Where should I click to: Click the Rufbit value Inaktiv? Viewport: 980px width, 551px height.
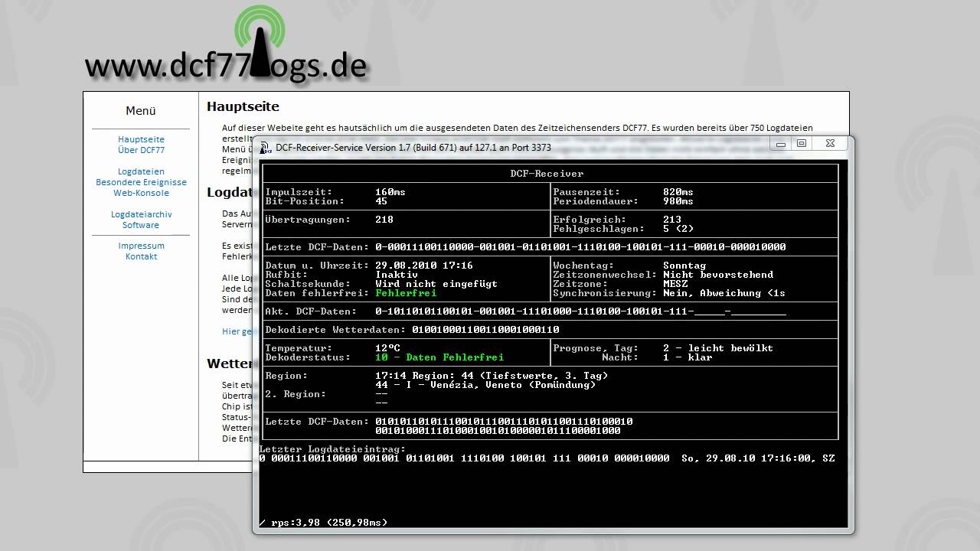tap(397, 275)
